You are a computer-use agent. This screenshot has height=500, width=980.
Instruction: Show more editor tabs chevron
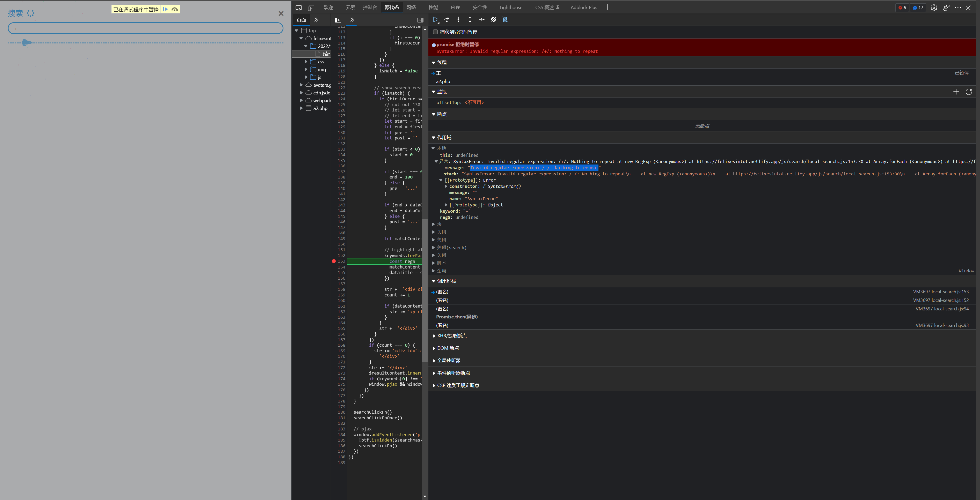352,20
